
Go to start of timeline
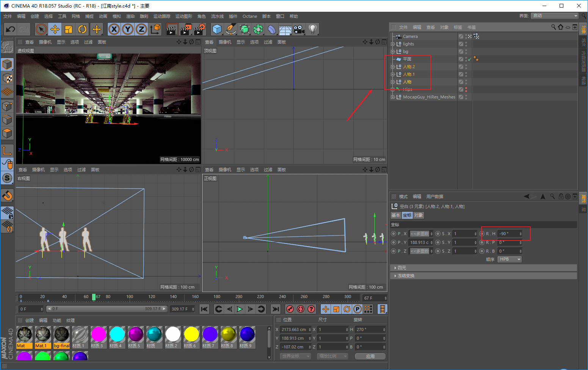pos(204,309)
